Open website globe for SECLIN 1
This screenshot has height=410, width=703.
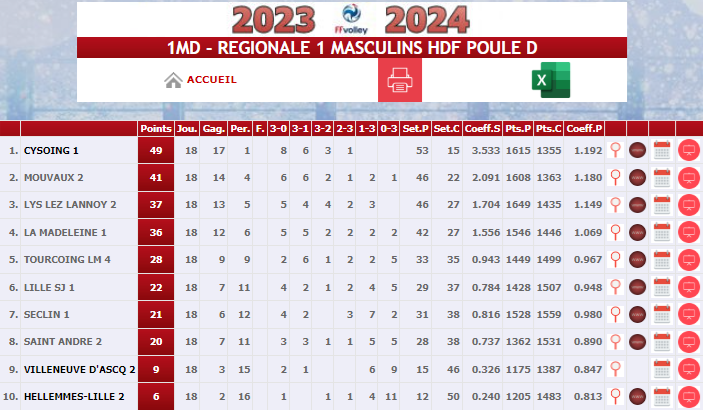point(637,314)
